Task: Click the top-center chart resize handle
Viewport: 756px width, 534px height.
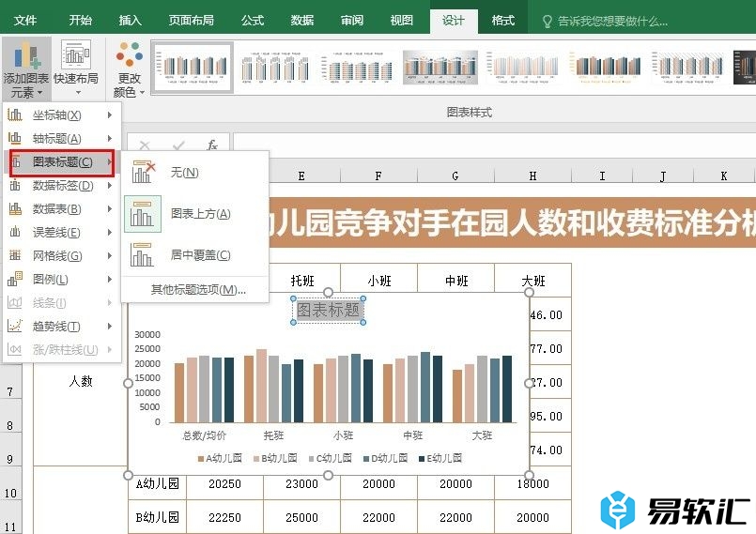Action: coord(329,292)
